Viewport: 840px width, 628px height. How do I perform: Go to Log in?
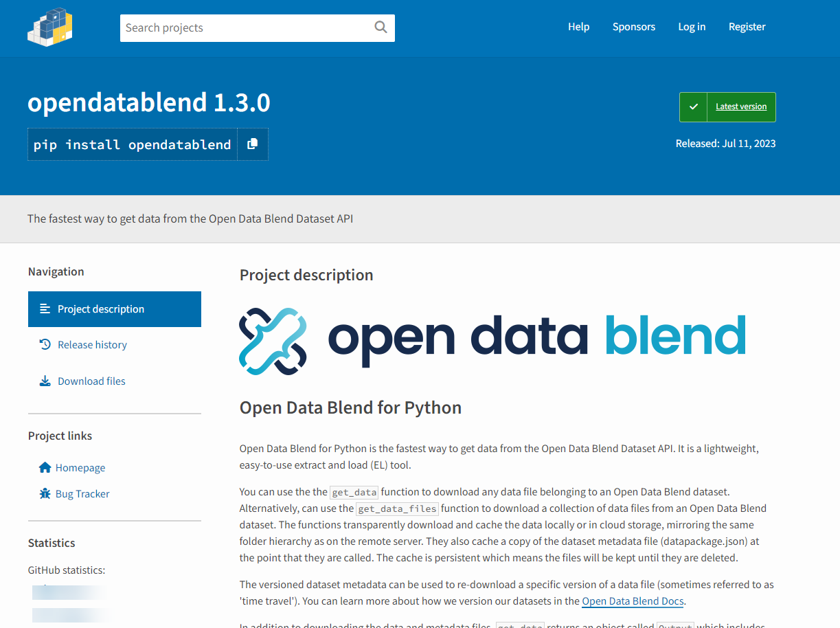[x=692, y=27]
